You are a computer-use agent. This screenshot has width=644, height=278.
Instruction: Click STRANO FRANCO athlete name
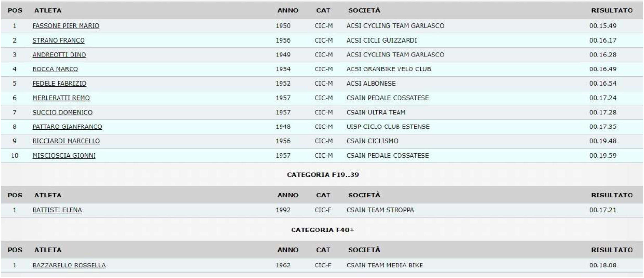[x=58, y=40]
